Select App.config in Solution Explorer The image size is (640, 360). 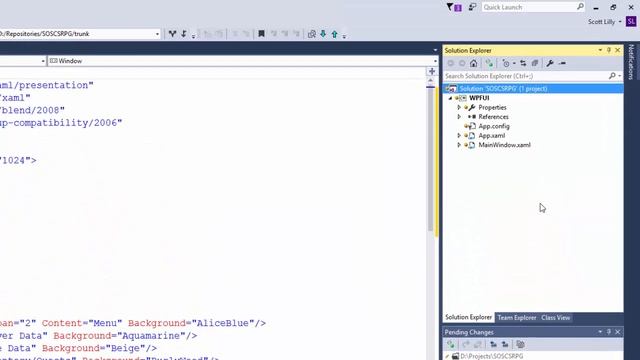pyautogui.click(x=494, y=126)
